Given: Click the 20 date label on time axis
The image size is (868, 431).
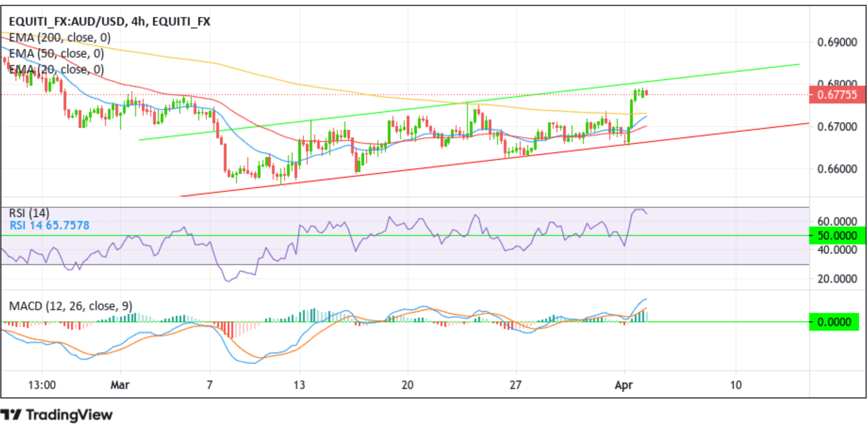Looking at the screenshot, I should coord(407,385).
